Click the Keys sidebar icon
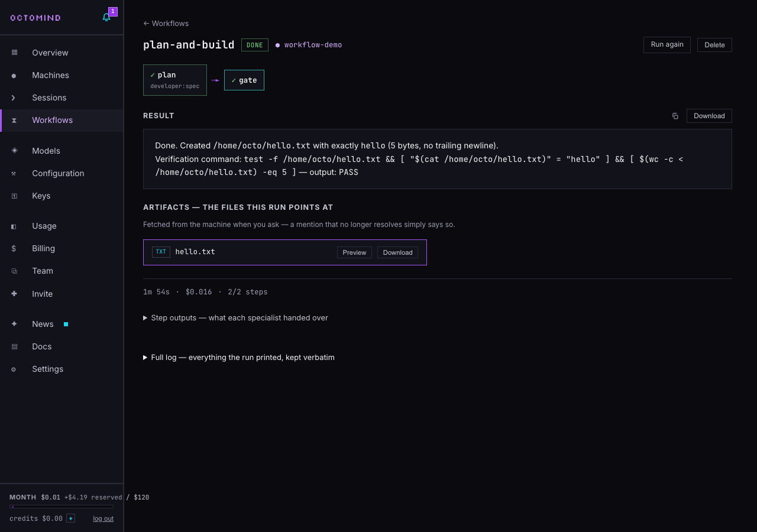This screenshot has width=757, height=532. pos(14,196)
